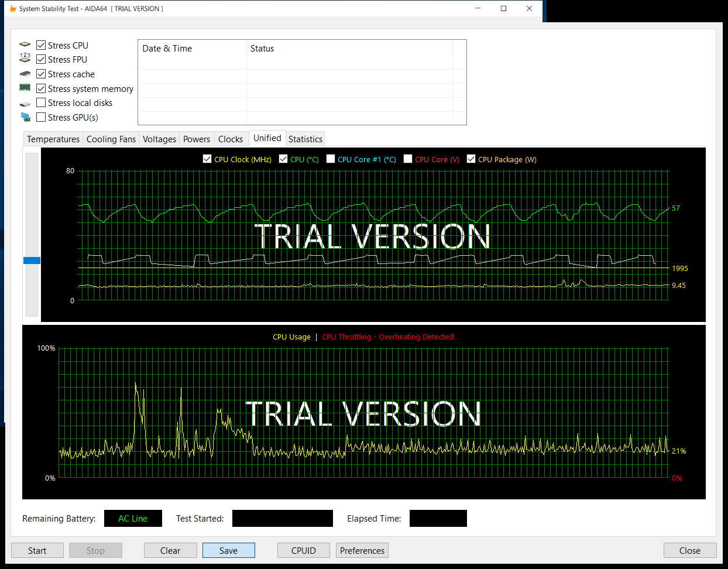Click the 57 temperature value label
This screenshot has width=728, height=569.
click(676, 208)
